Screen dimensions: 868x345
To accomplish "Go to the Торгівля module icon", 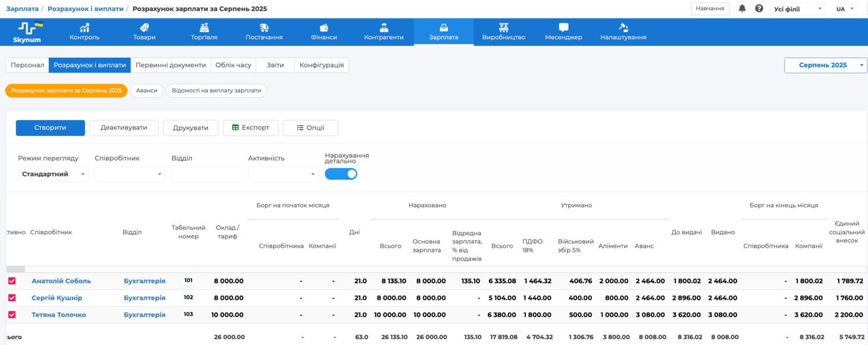I will coord(204,27).
